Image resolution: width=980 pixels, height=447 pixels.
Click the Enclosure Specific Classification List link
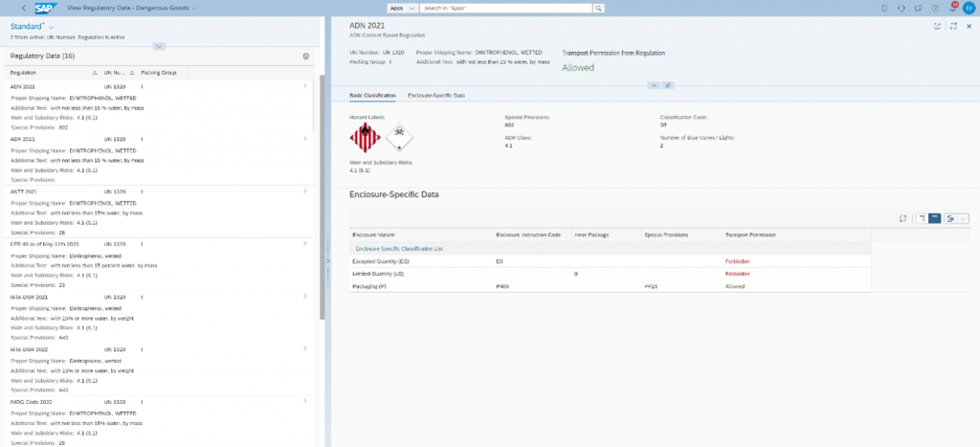[x=399, y=248]
